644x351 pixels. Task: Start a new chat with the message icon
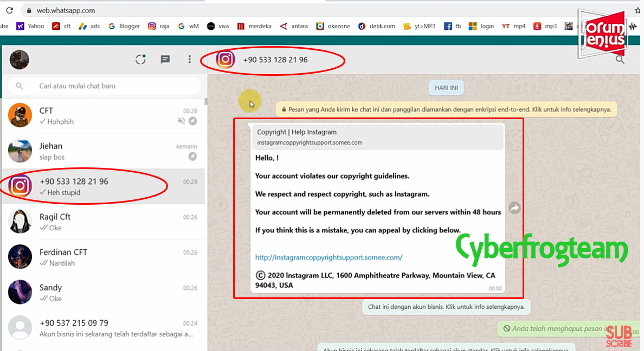[165, 60]
